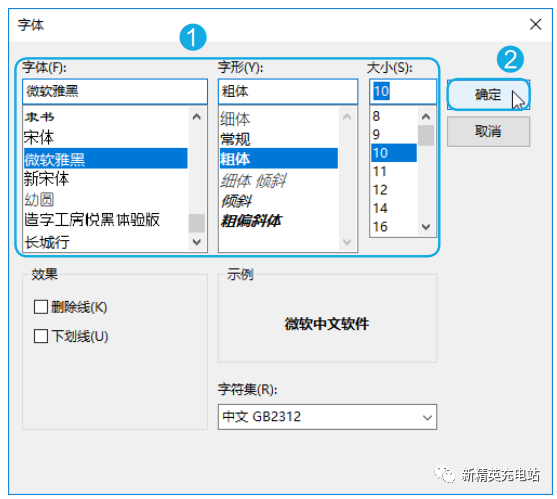Confirm with the 确定 button
Screen dimensions: 557x499
coord(488,94)
